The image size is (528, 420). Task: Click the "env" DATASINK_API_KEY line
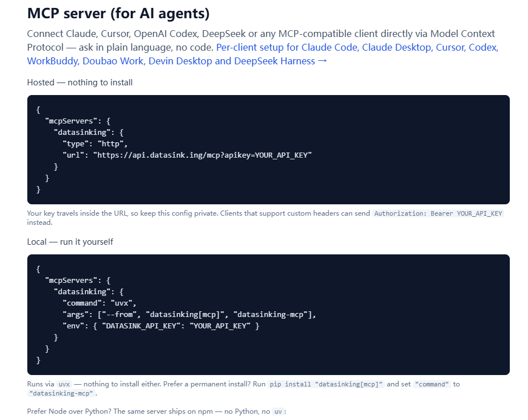(x=161, y=326)
